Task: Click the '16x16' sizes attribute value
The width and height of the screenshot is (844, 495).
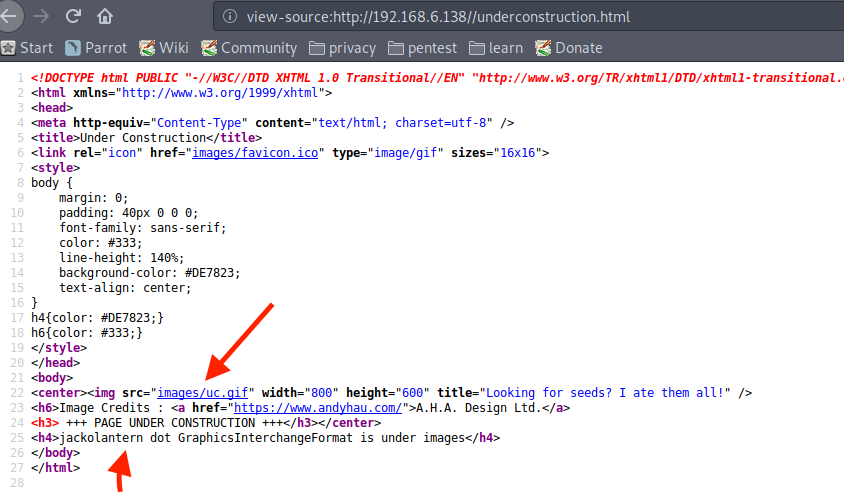Action: click(518, 153)
